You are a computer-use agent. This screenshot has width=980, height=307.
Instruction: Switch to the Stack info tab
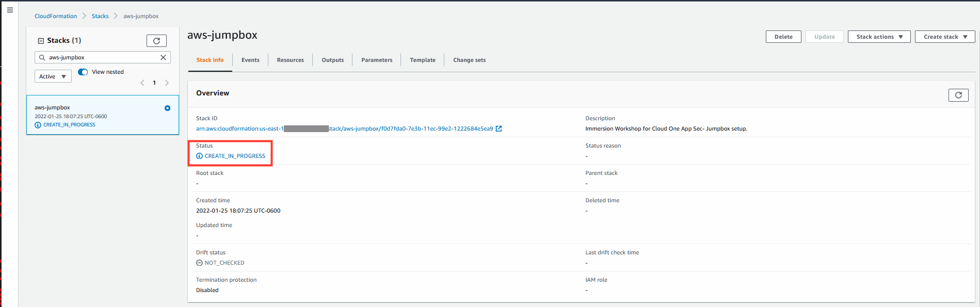coord(210,60)
